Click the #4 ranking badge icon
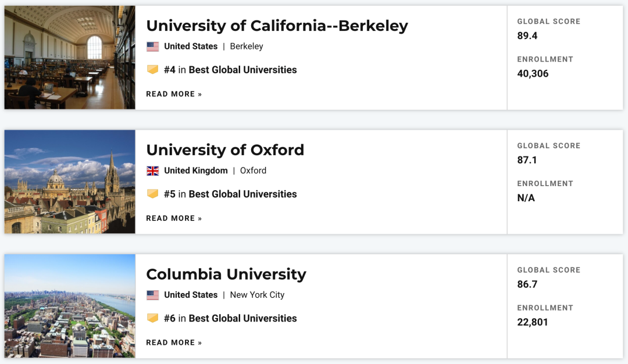628x364 pixels. point(152,70)
